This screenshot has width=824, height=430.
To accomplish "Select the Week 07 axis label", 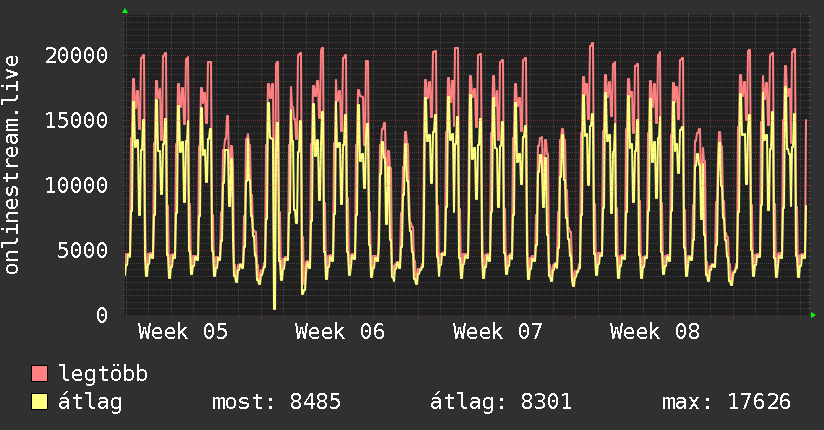I will coord(498,332).
